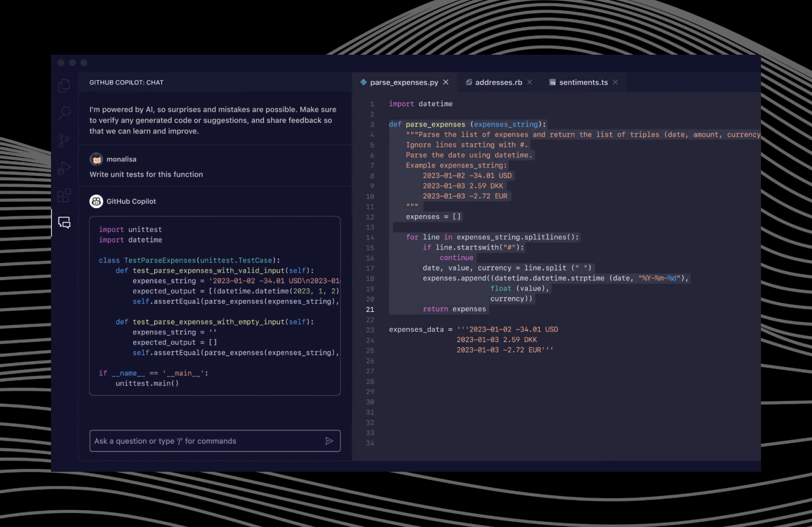Click the GitHub Copilot avatar icon

tap(96, 201)
